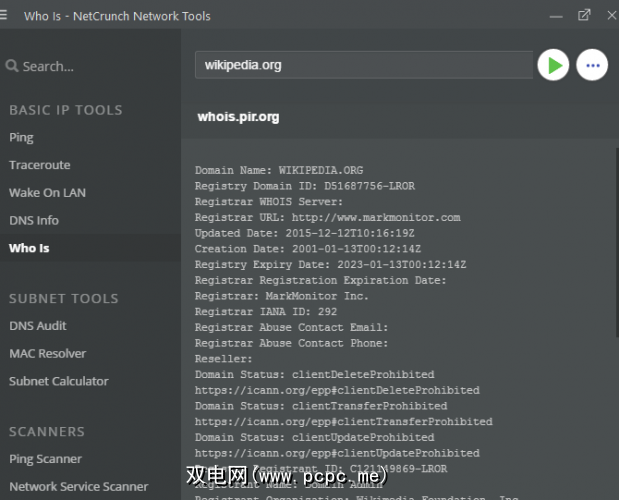Switch to Wake On LAN tool
Viewport: 619px width, 500px height.
coord(47,193)
